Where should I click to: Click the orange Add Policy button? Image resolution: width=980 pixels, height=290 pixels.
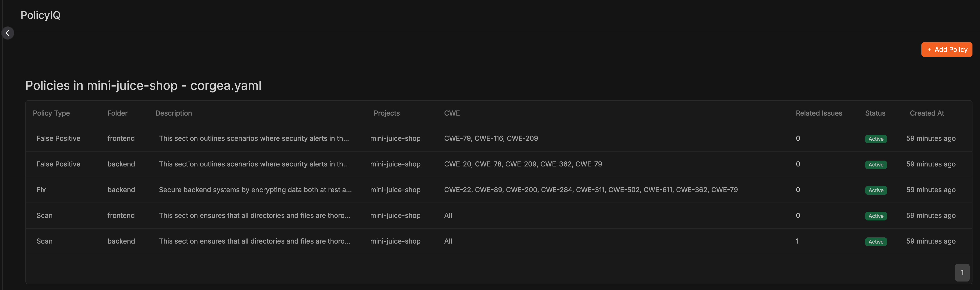point(947,50)
